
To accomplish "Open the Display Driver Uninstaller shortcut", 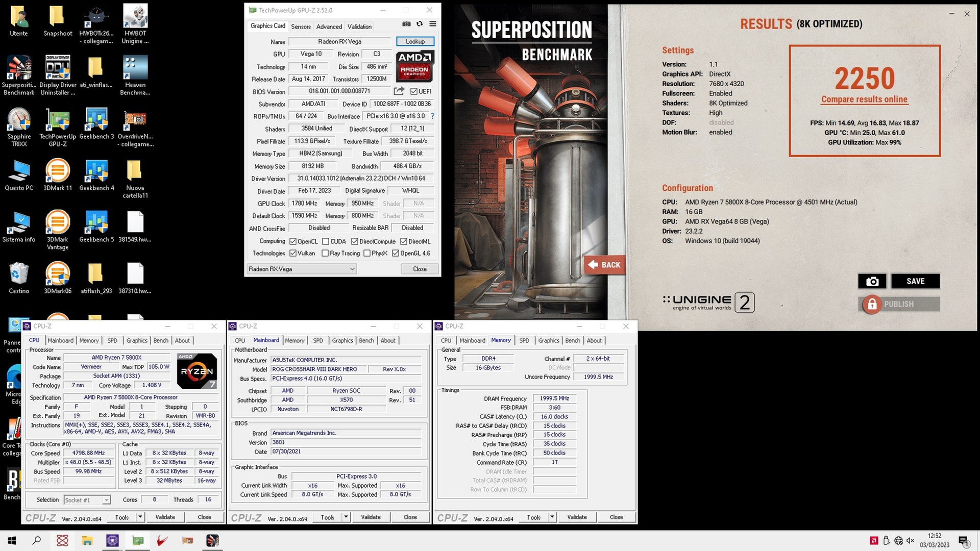I will click(58, 76).
